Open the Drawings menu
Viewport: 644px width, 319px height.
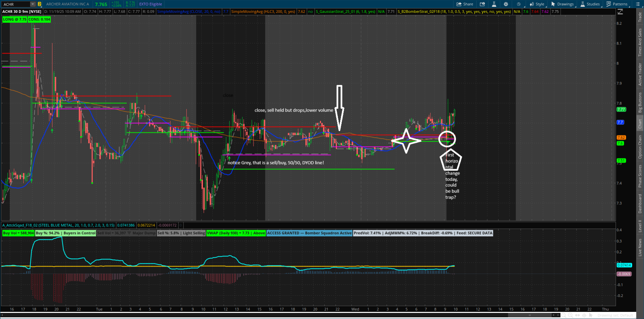562,4
